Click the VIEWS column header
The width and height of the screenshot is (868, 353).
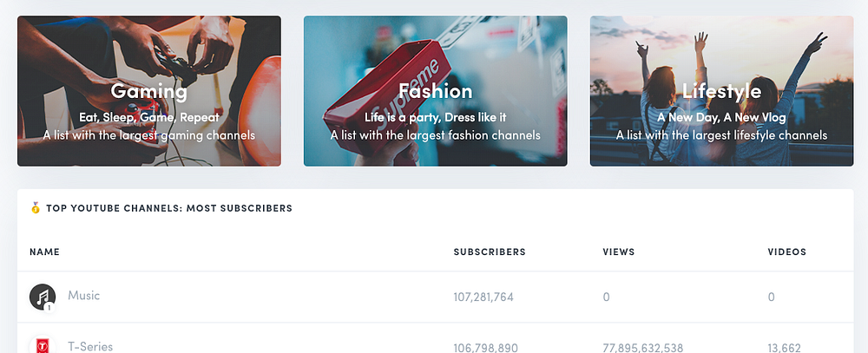click(618, 252)
